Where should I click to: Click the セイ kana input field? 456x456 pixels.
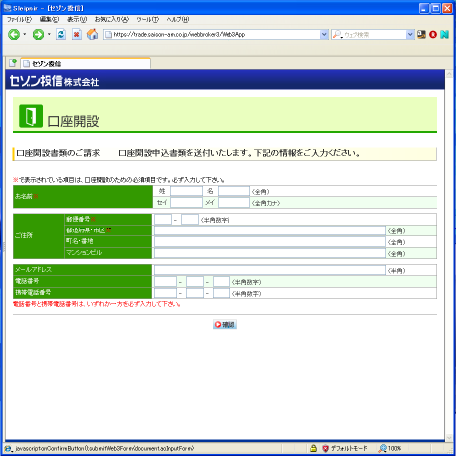pos(186,202)
